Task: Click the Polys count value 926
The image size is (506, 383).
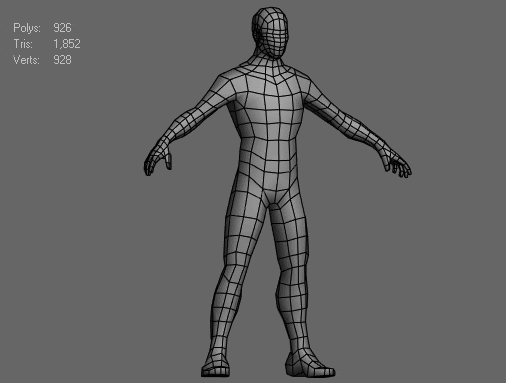Action: tap(62, 28)
